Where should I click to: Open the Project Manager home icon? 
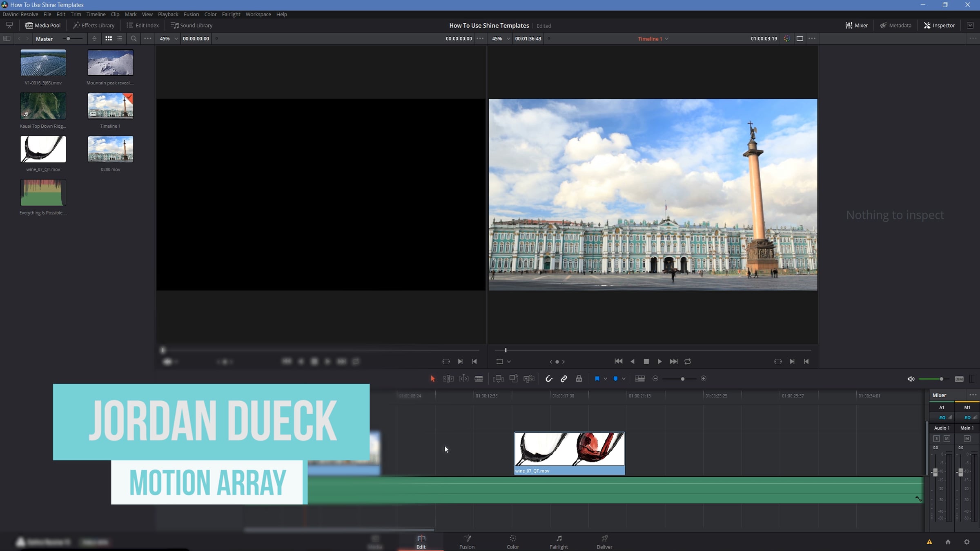coord(948,542)
